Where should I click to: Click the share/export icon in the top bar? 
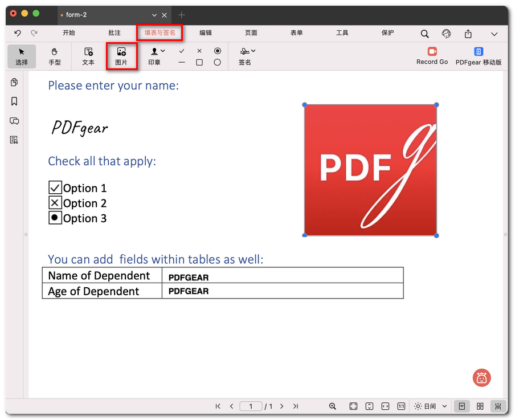[468, 34]
